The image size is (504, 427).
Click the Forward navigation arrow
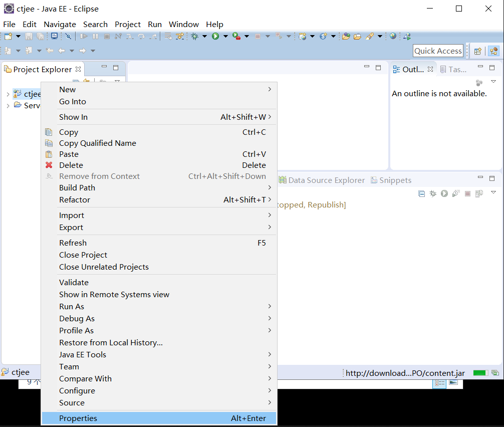coord(83,51)
